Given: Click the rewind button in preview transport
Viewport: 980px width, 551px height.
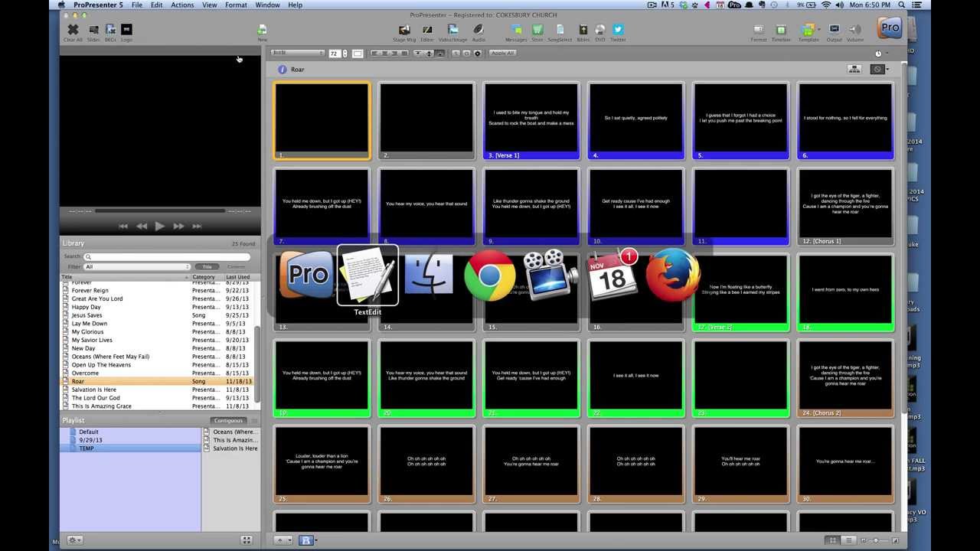Looking at the screenshot, I should [142, 227].
